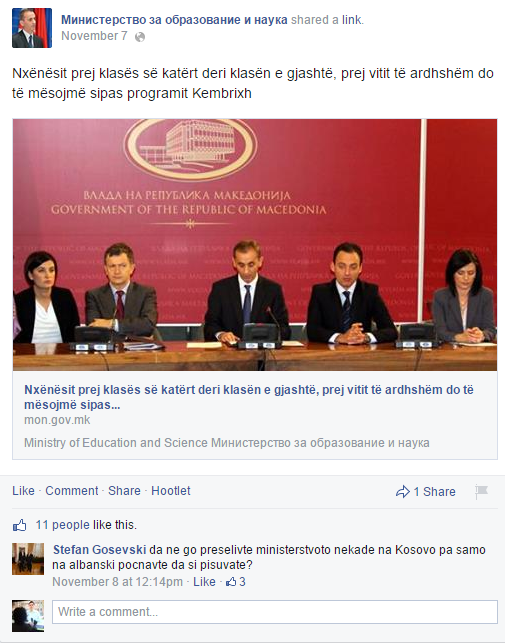Open Stefan Gosevski's profile name
This screenshot has width=505, height=643.
tap(100, 550)
